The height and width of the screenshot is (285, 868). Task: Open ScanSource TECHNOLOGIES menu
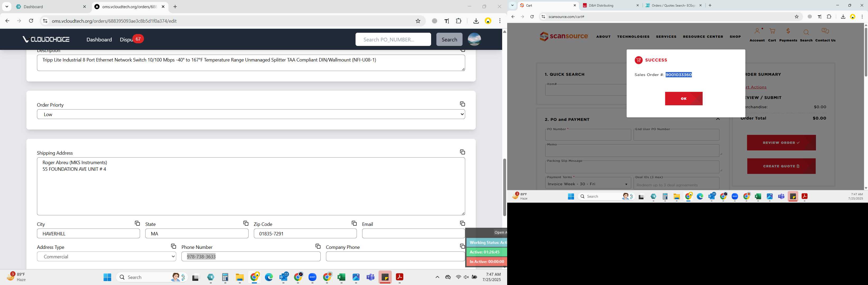click(x=633, y=37)
